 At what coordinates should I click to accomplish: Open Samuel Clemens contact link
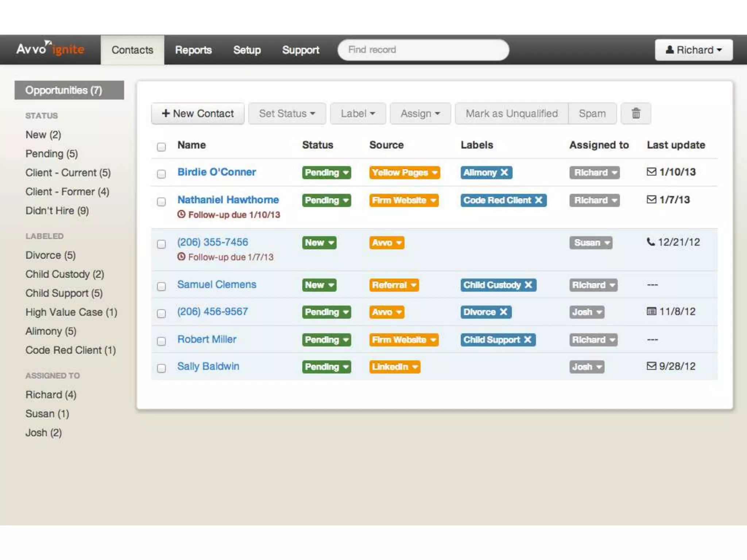pyautogui.click(x=217, y=284)
